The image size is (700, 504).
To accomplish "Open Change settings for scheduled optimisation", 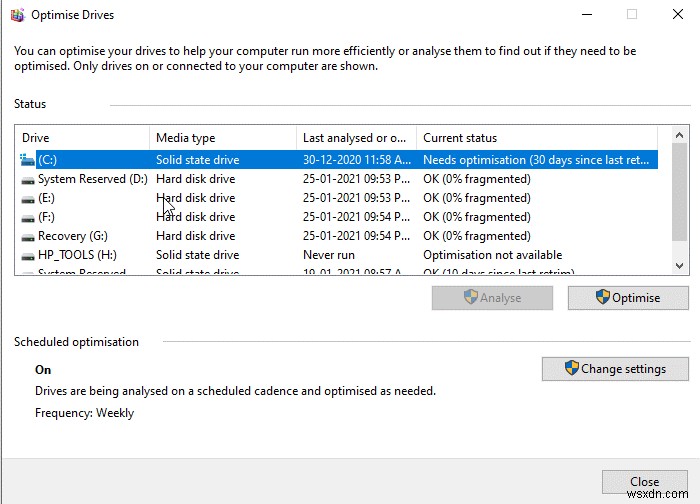I will click(615, 369).
